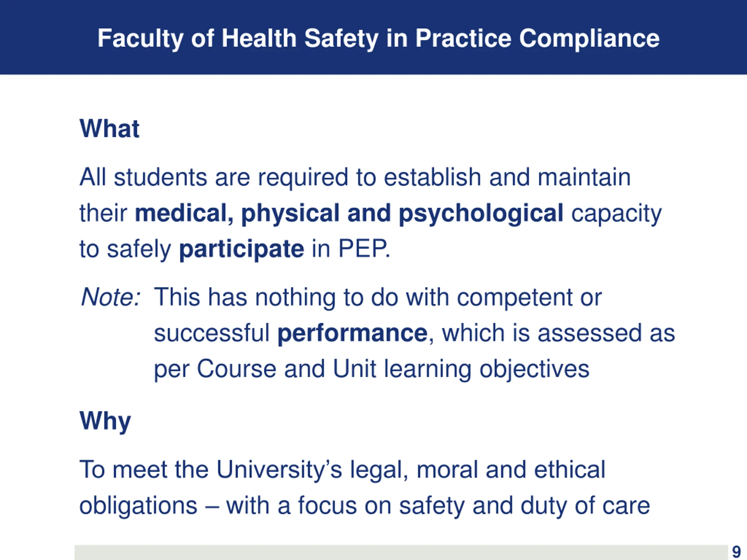Viewport: 747px width, 560px height.
Task: Click the grey footer bar
Action: (x=401, y=552)
